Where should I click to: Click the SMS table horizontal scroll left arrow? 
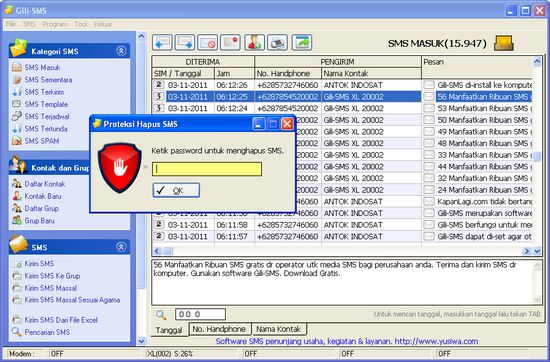click(157, 251)
